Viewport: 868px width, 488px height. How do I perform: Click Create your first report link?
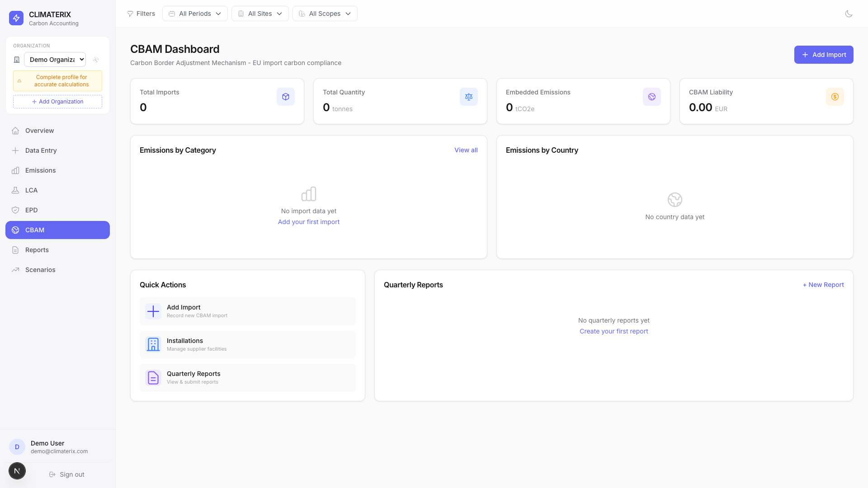(x=613, y=331)
